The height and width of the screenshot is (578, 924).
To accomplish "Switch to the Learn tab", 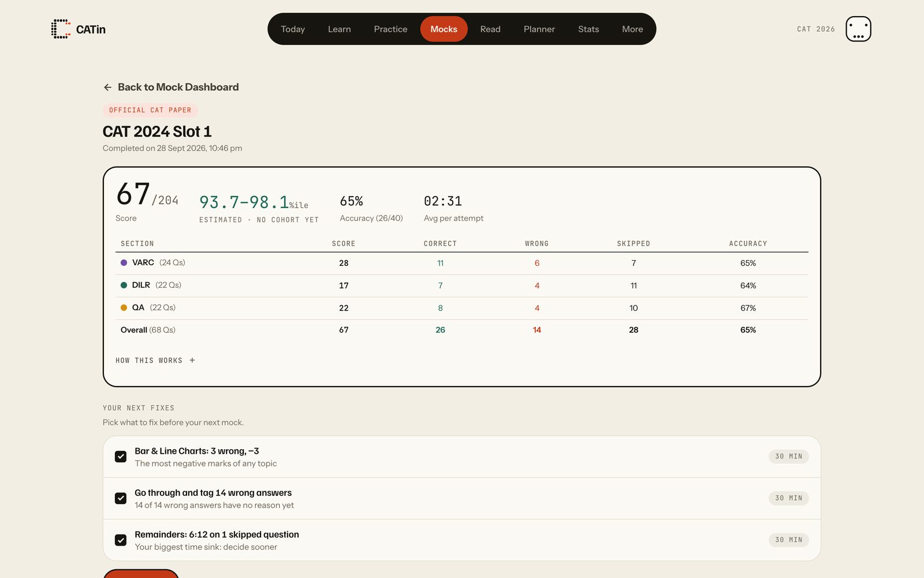I will tap(340, 29).
